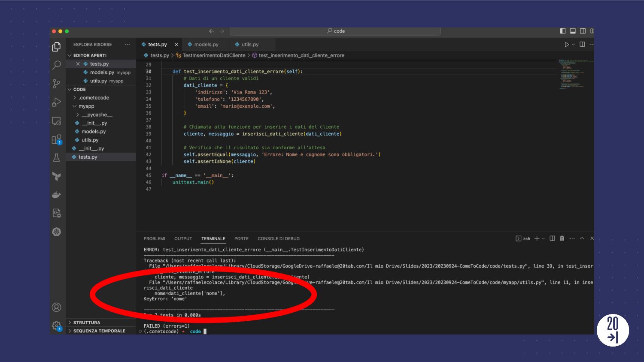The width and height of the screenshot is (644, 362).
Task: Open the PROBLEMI panel tab
Action: 155,238
